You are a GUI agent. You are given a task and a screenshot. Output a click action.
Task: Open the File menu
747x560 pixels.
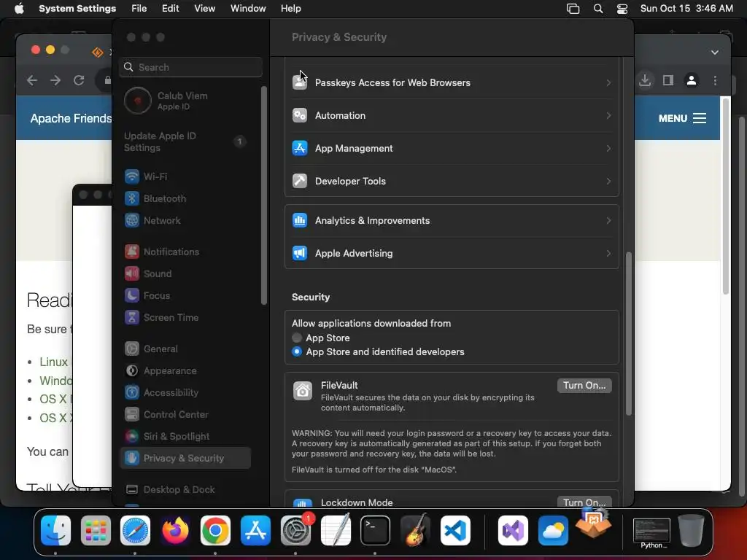click(x=139, y=9)
